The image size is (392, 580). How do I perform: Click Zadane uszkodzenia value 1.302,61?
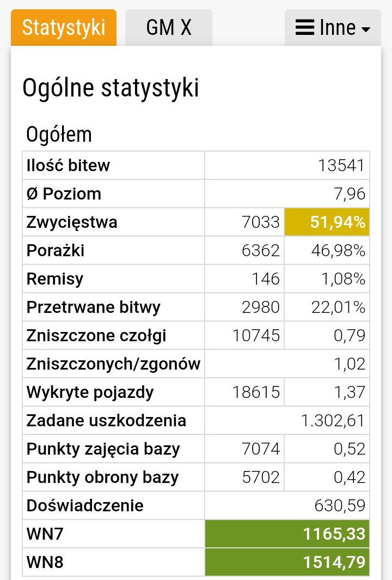click(333, 421)
